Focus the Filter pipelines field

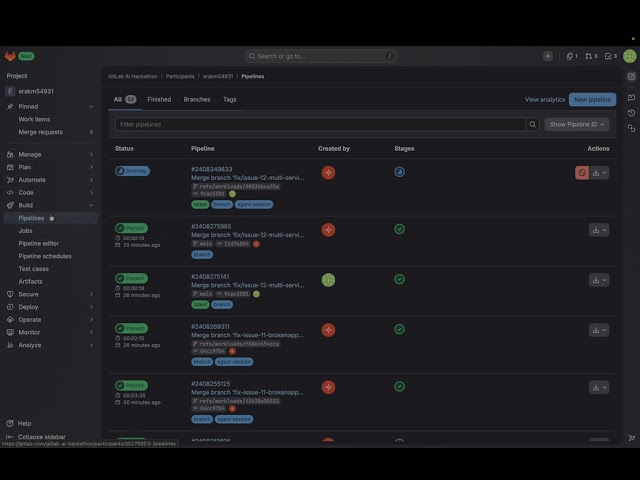tap(320, 124)
